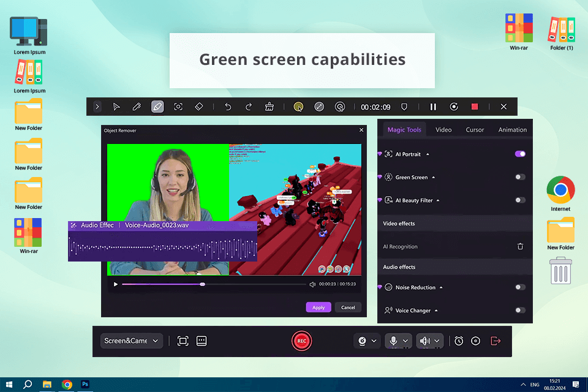Click the Audio Effect wand icon
The width and height of the screenshot is (588, 392).
(x=74, y=225)
